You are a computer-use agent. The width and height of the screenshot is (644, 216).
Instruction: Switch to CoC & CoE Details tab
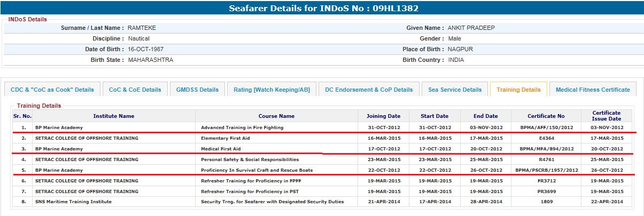pos(135,90)
